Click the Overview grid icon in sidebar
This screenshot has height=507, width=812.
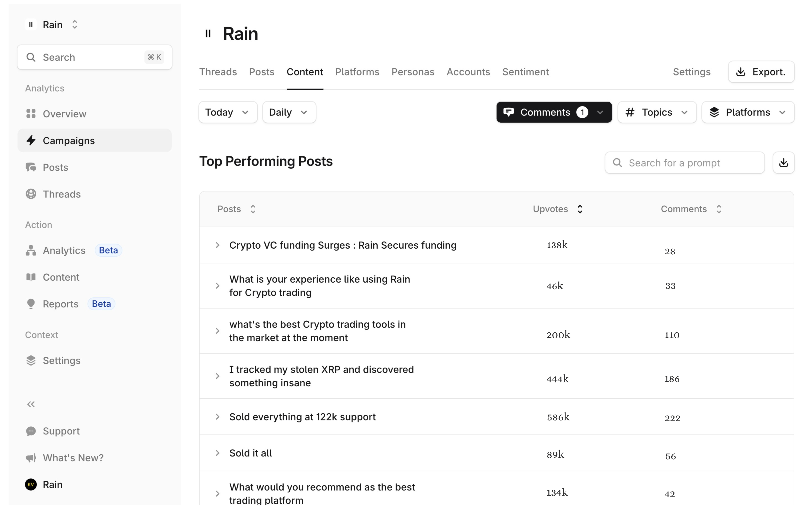point(31,114)
